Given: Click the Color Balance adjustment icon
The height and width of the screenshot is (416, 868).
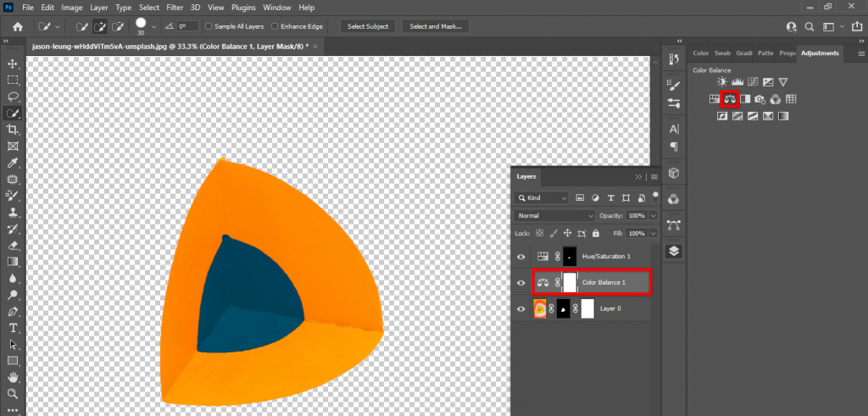Looking at the screenshot, I should 729,99.
